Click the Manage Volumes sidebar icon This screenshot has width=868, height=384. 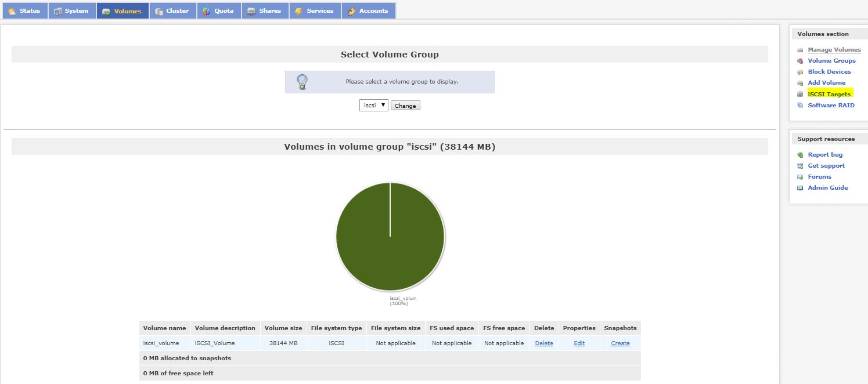[x=800, y=50]
